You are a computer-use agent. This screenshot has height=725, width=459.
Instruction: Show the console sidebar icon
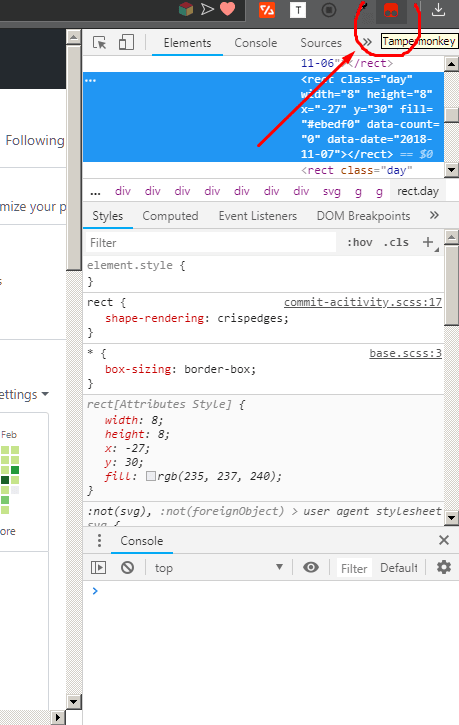[98, 567]
